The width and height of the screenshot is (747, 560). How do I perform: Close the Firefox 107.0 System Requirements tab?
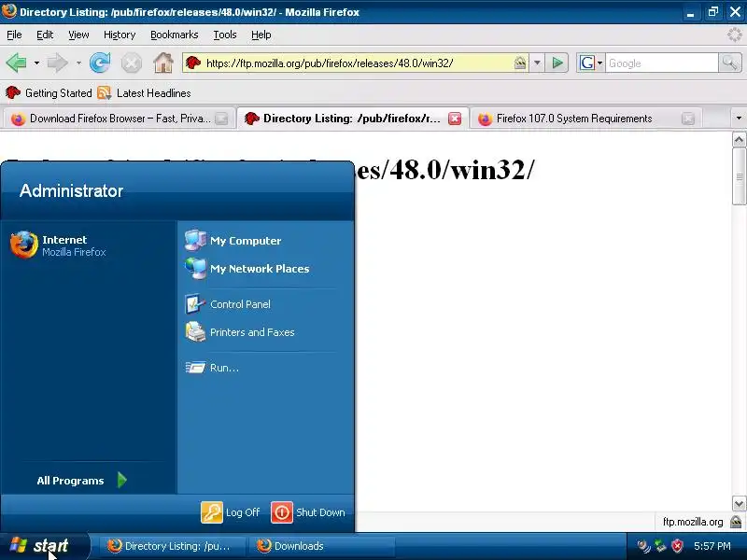(x=688, y=119)
